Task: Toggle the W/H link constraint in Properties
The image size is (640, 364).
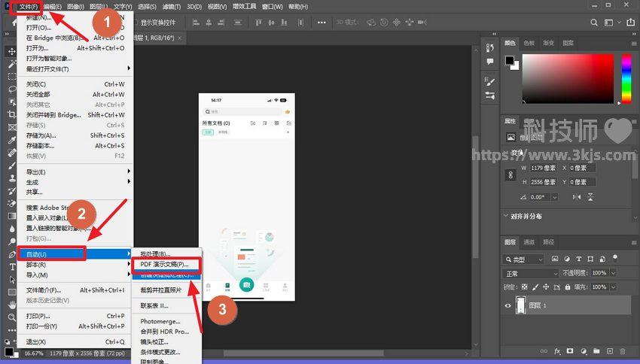Action: [x=510, y=175]
